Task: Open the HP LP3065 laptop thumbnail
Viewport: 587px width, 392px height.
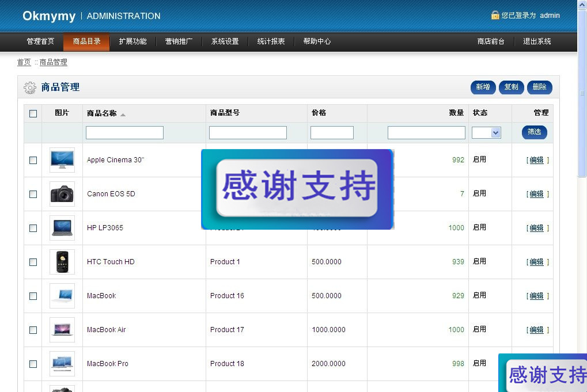Action: [62, 228]
